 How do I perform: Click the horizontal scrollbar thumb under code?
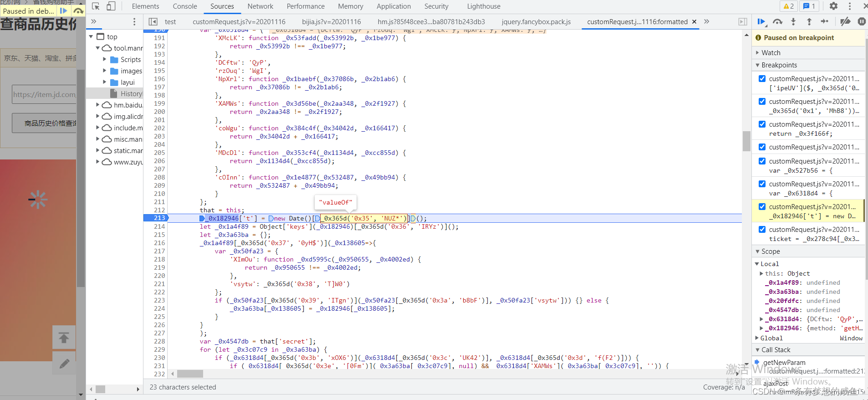[190, 374]
